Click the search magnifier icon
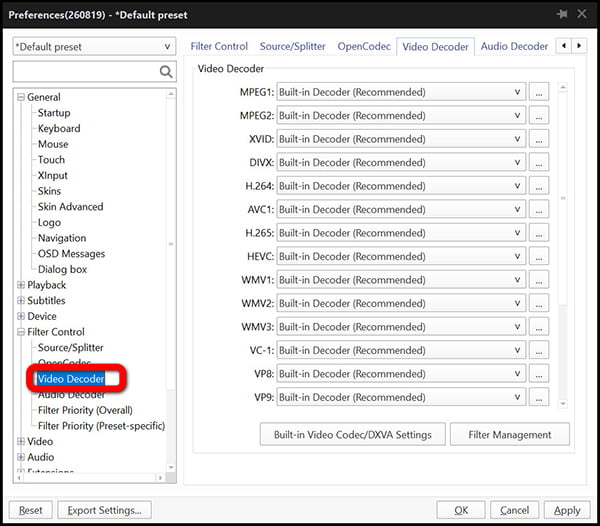The width and height of the screenshot is (600, 526). click(x=166, y=72)
